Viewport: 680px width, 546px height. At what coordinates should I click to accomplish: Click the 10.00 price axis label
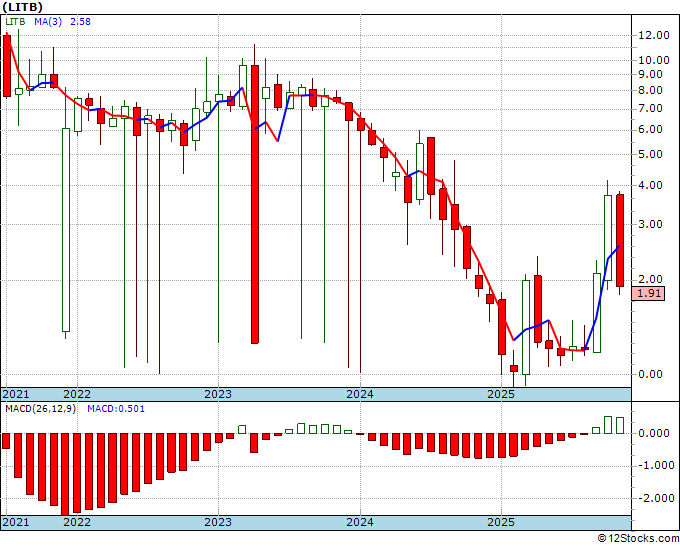(654, 60)
